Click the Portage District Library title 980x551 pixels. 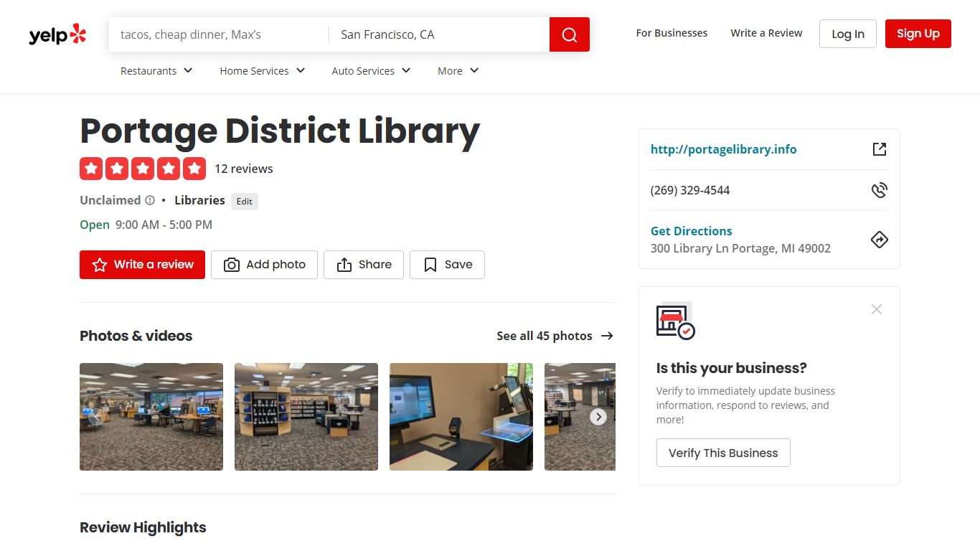(280, 131)
